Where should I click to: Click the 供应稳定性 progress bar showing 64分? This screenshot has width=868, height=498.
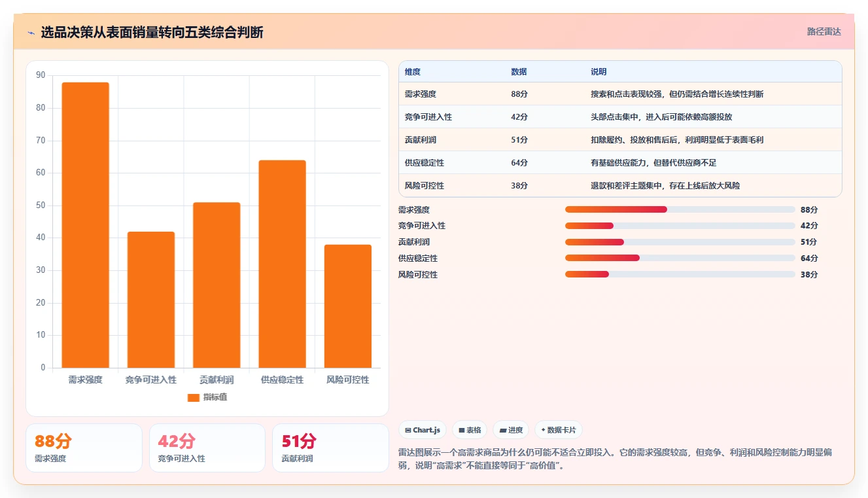pyautogui.click(x=680, y=258)
